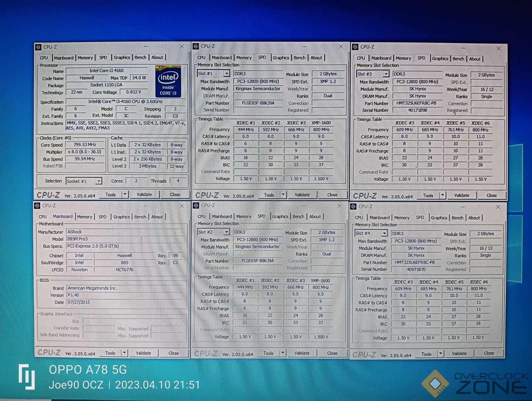Open the Slot #4 memory slot dropdown

384,233
